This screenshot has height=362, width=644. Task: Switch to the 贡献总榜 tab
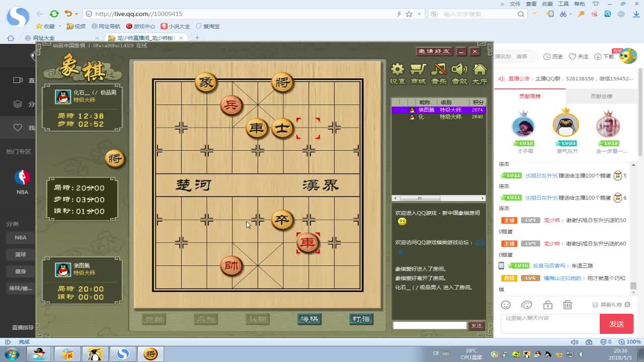tap(601, 96)
